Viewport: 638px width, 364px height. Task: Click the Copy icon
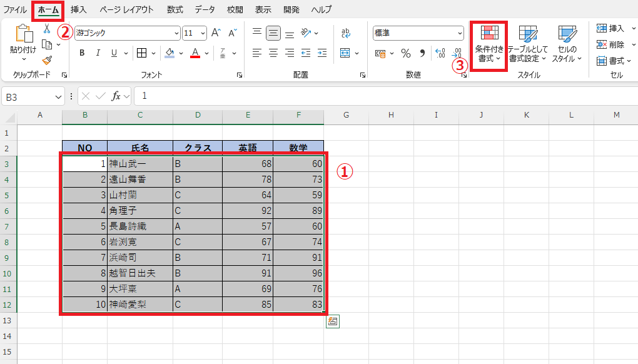coord(47,44)
